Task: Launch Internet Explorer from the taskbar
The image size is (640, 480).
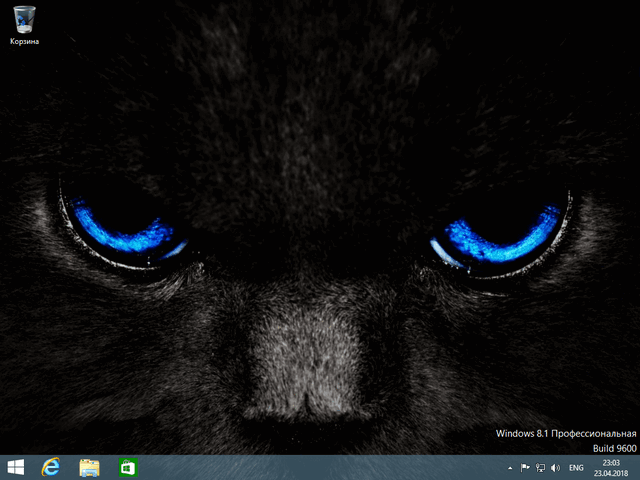Action: coord(51,467)
